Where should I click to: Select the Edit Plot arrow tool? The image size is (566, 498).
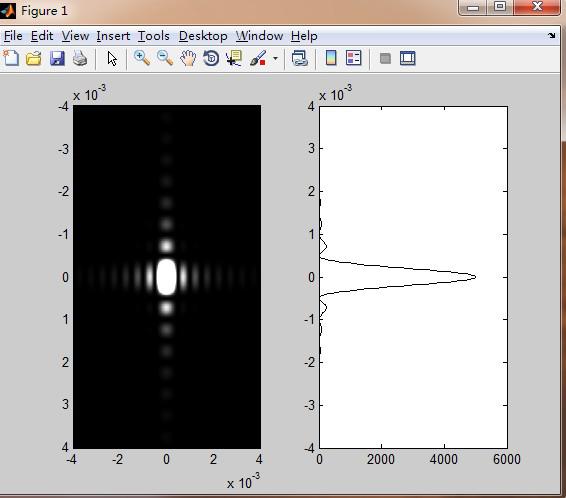coord(112,58)
